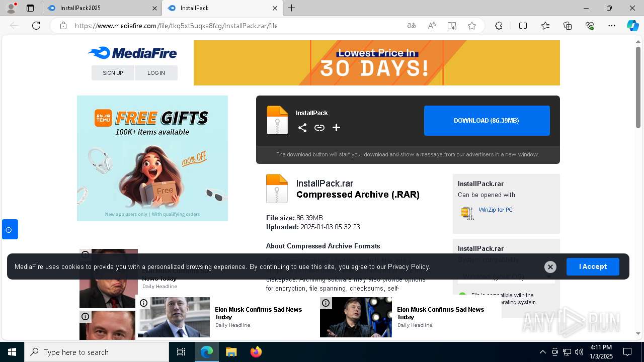Open File Explorer from taskbar
The height and width of the screenshot is (362, 644).
[231, 352]
